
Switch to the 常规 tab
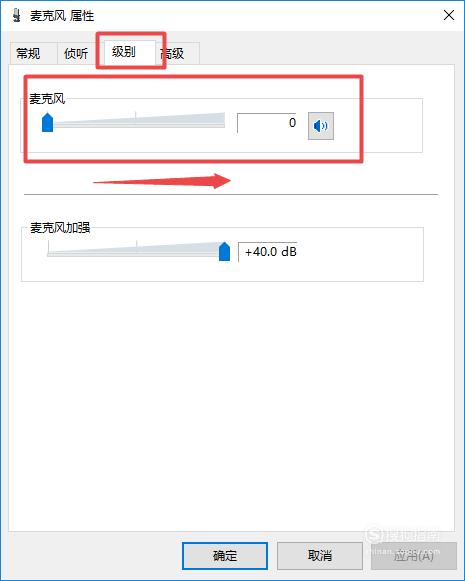29,54
